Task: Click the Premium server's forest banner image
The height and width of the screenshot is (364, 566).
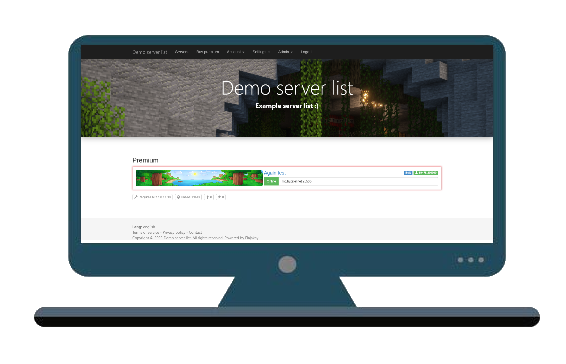Action: [199, 178]
